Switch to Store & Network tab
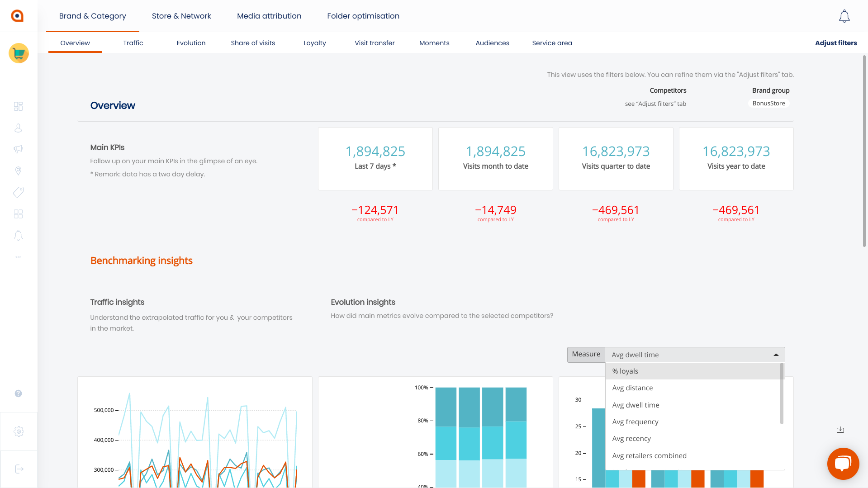868x488 pixels. (x=181, y=16)
